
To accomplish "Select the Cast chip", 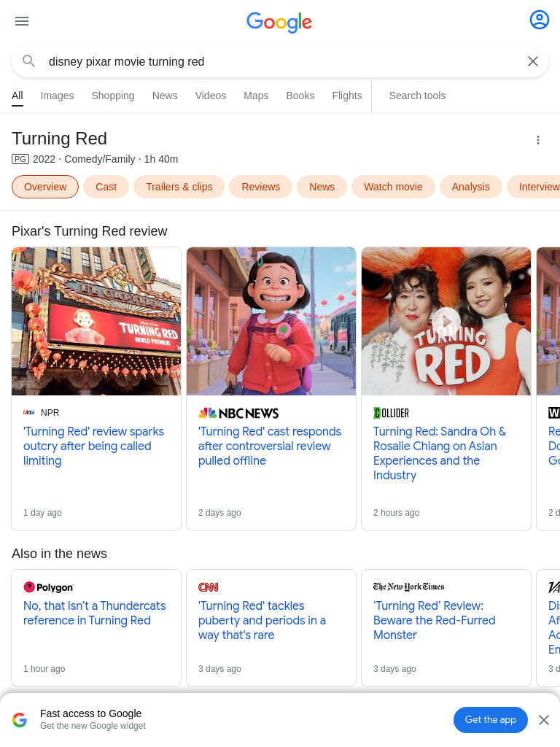I will click(106, 187).
